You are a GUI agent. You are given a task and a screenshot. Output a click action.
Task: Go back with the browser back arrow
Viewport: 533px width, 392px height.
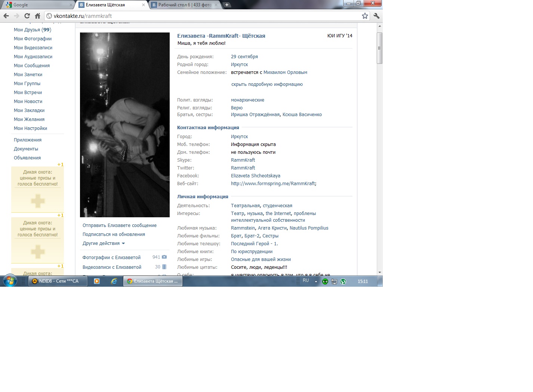pyautogui.click(x=6, y=16)
